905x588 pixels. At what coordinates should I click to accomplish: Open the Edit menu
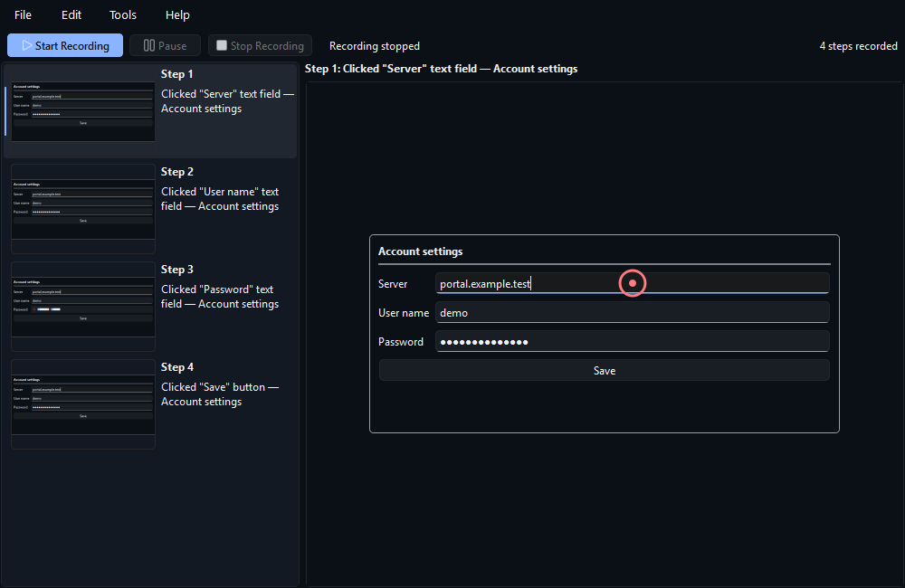click(x=71, y=15)
